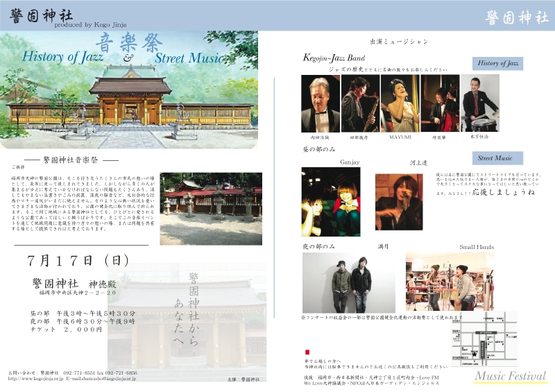Click the MAYUMI singer photo

400,103
